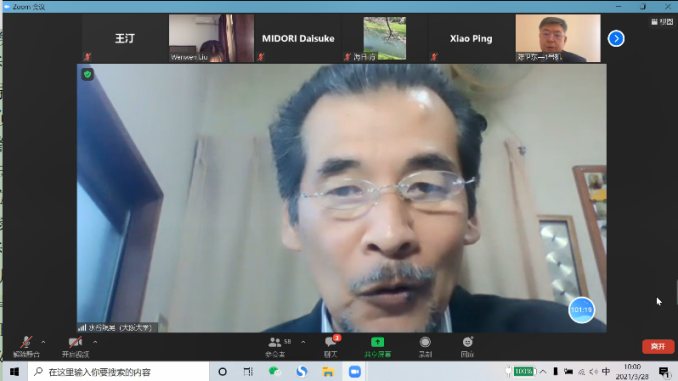Viewport: 678px width, 381px height.
Task: Start recording with the Record icon
Action: 425,346
